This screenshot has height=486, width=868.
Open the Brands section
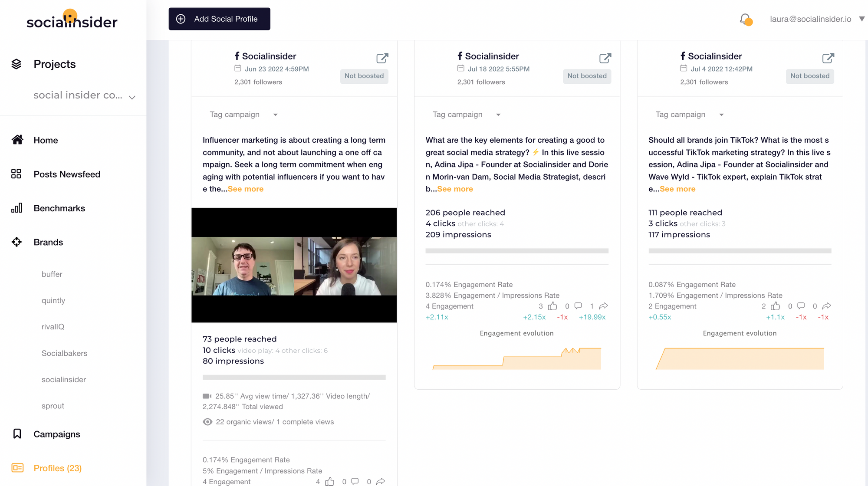(x=48, y=243)
